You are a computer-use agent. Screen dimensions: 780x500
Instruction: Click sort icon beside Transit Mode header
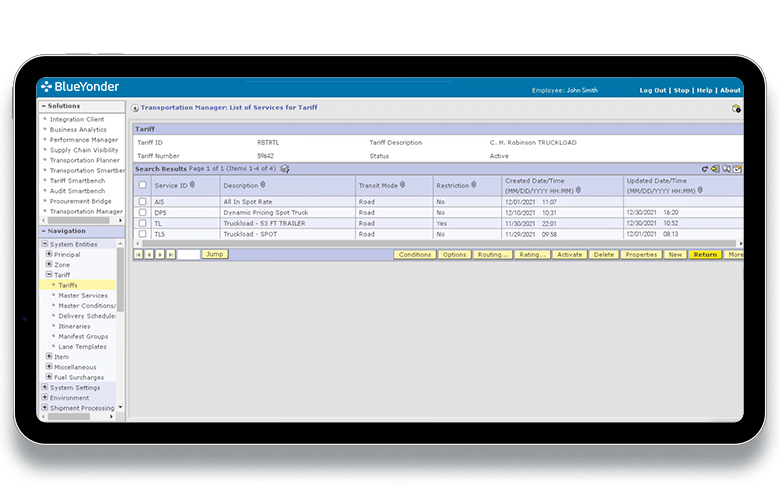click(x=402, y=185)
